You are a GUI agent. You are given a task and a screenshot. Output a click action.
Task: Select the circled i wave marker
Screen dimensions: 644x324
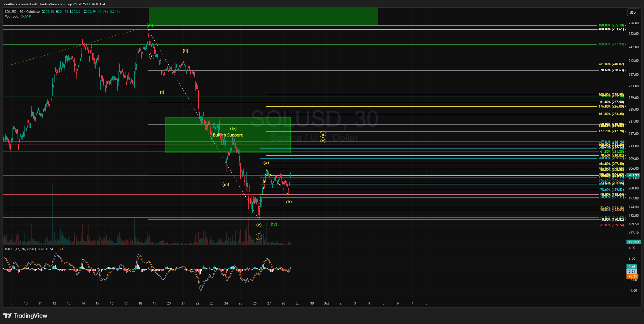click(x=259, y=237)
